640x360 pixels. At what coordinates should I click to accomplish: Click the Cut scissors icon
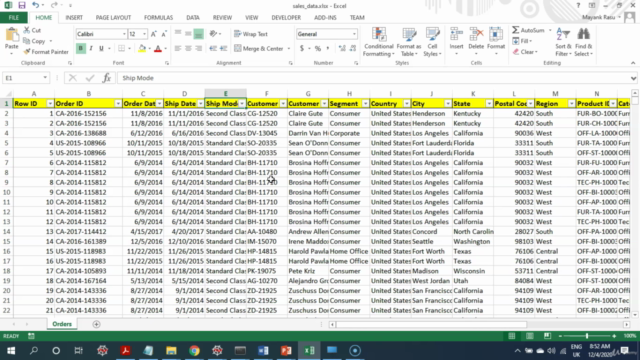pyautogui.click(x=27, y=30)
